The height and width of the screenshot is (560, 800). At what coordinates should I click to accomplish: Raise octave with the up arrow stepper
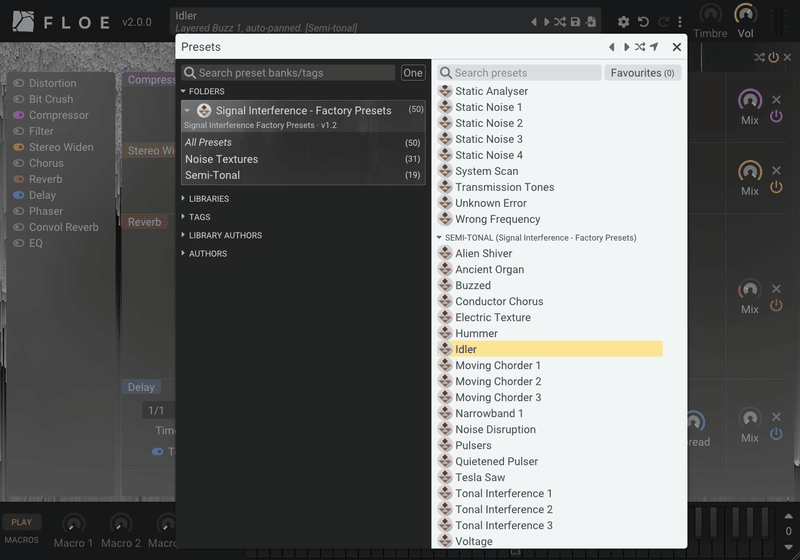(788, 516)
